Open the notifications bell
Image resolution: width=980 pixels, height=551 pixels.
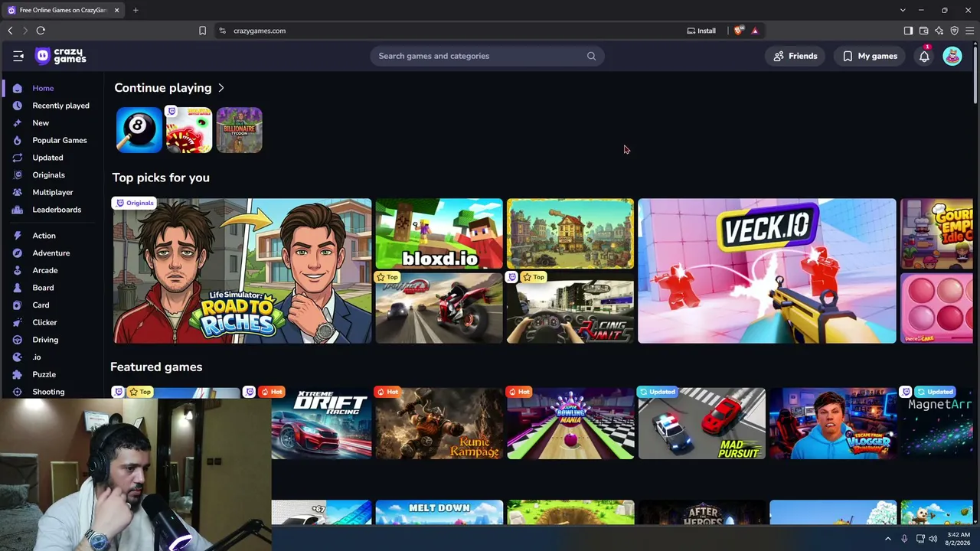click(x=924, y=56)
